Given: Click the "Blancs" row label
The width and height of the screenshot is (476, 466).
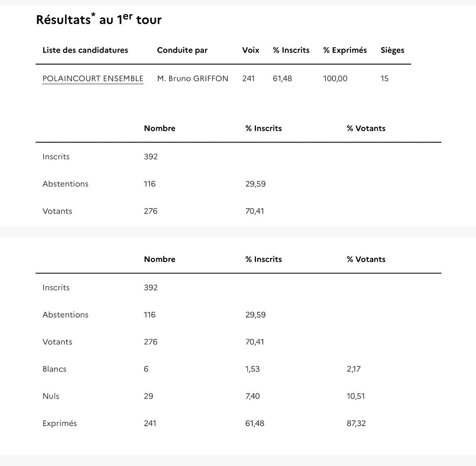Looking at the screenshot, I should pos(55,369).
